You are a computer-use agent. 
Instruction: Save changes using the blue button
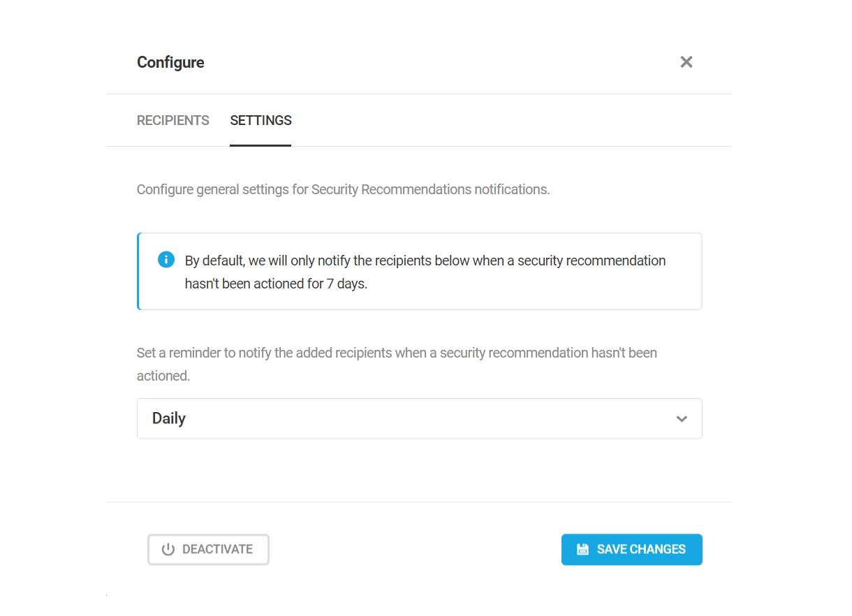tap(631, 550)
